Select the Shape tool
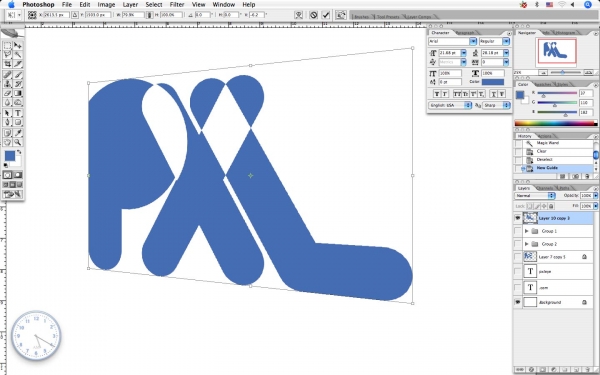The image size is (600, 375). (x=18, y=122)
